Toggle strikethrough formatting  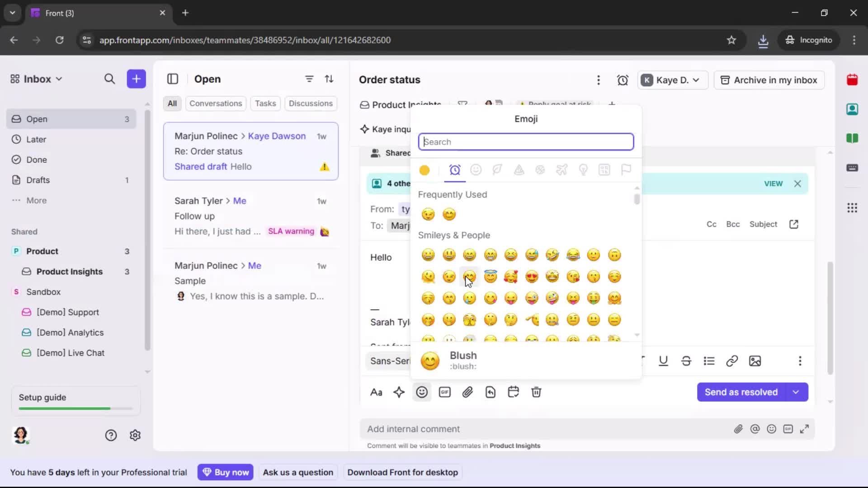pos(686,361)
